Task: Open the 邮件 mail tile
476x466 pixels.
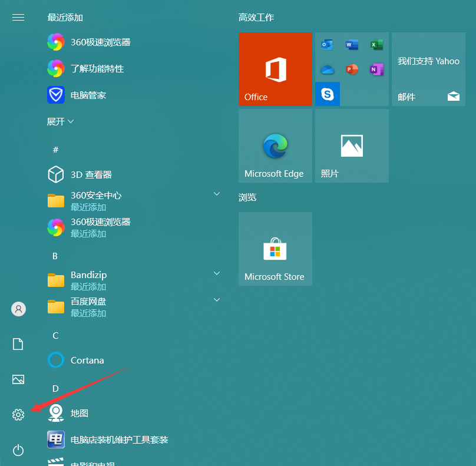Action: [428, 69]
